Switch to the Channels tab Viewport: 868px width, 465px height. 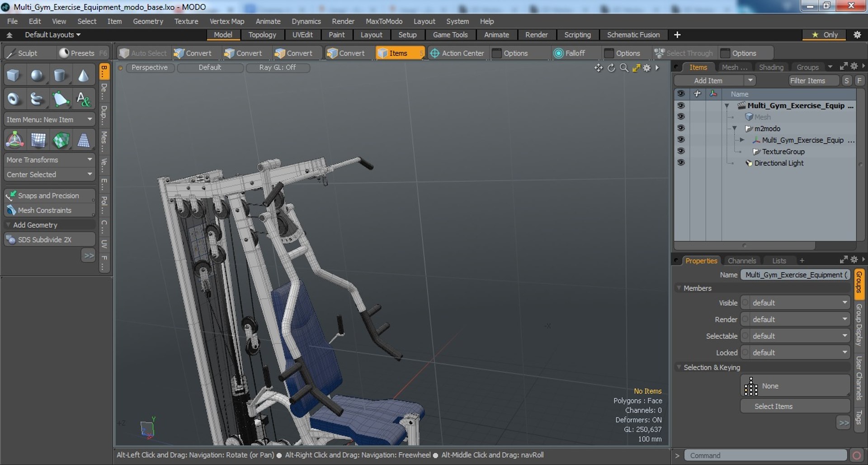point(741,261)
